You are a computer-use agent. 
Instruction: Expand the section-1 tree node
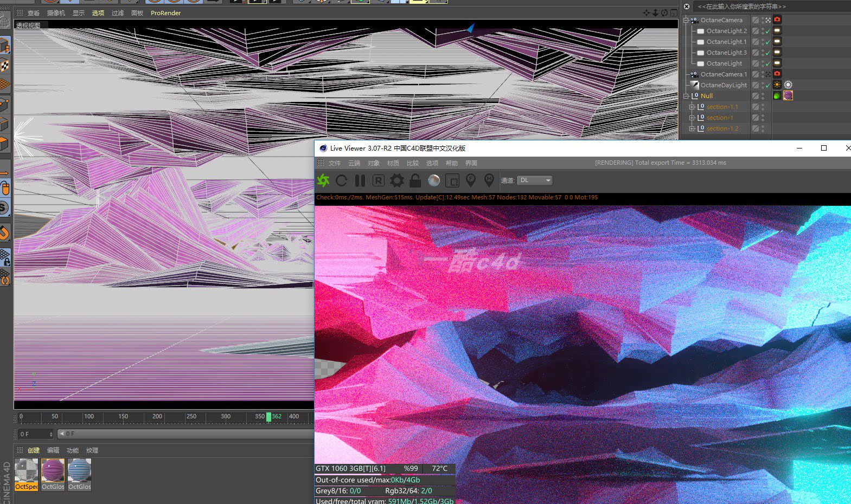[692, 118]
